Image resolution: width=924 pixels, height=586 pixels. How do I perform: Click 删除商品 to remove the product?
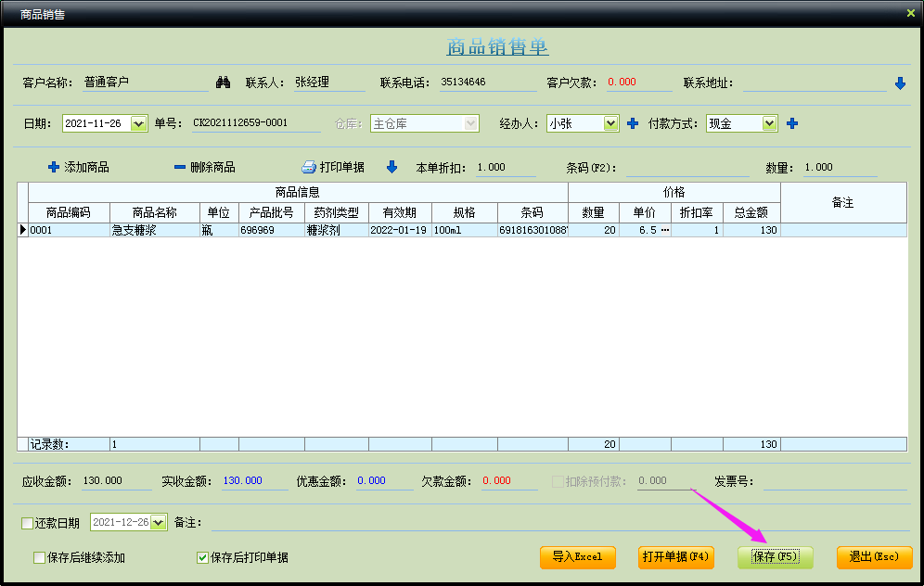click(204, 167)
